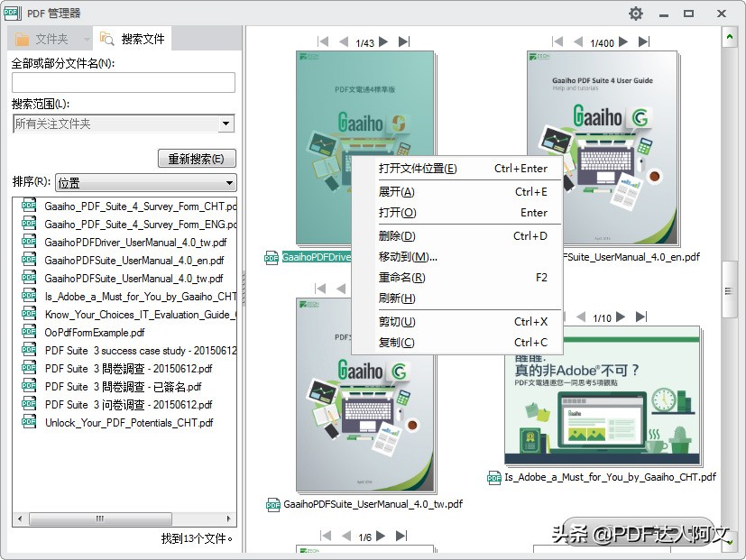Go to last page of 1/43 document

(404, 41)
